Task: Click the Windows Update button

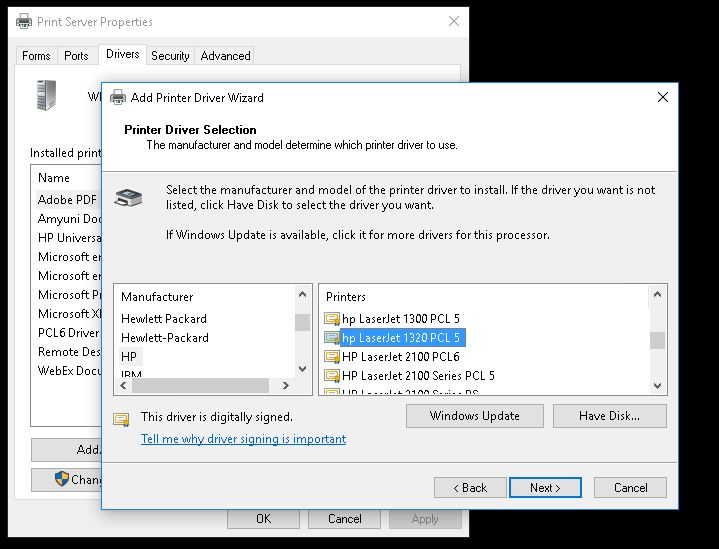Action: point(475,416)
